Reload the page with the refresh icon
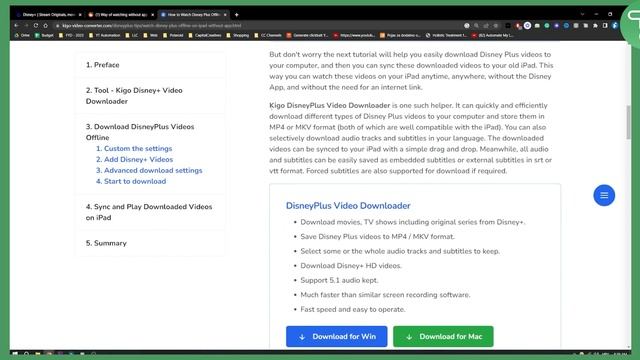 tap(36, 25)
